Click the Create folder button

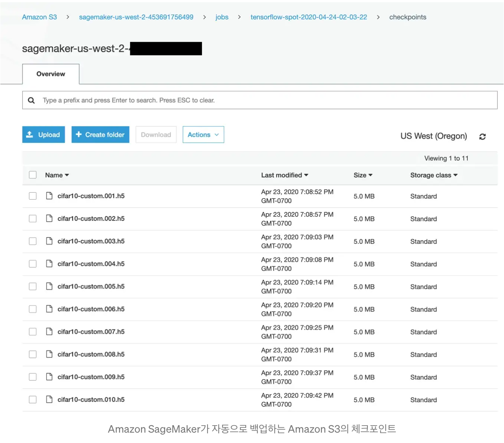[x=100, y=134]
